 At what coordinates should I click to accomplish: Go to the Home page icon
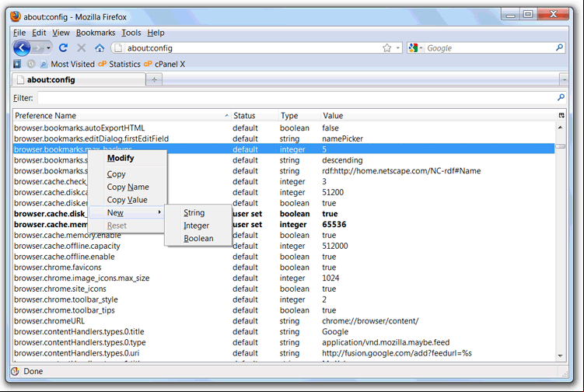click(x=99, y=48)
